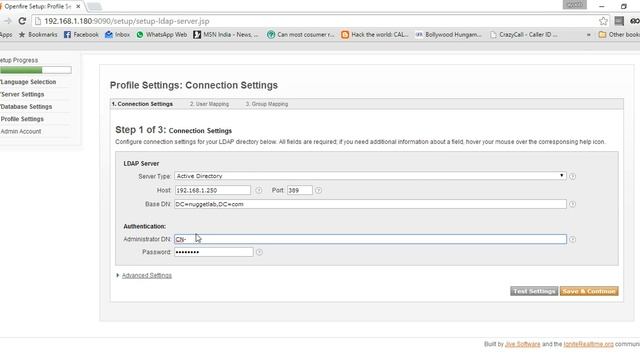Click into the Host input field

point(213,190)
